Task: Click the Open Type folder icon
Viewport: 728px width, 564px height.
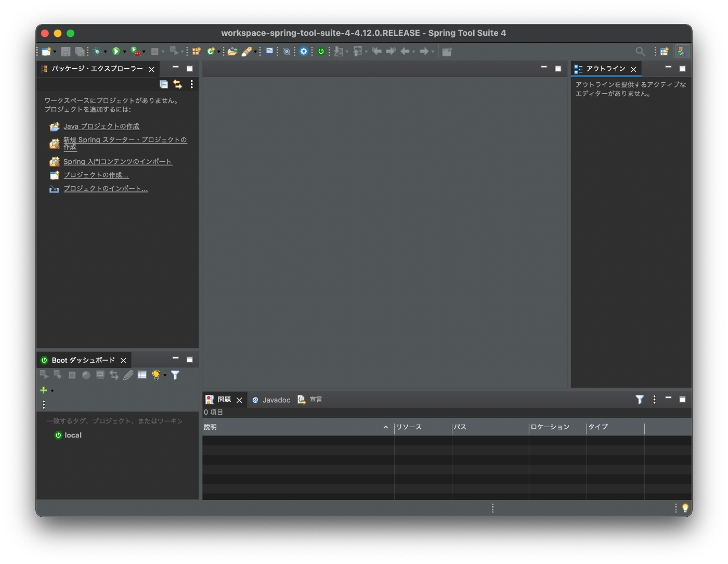Action: [x=232, y=52]
